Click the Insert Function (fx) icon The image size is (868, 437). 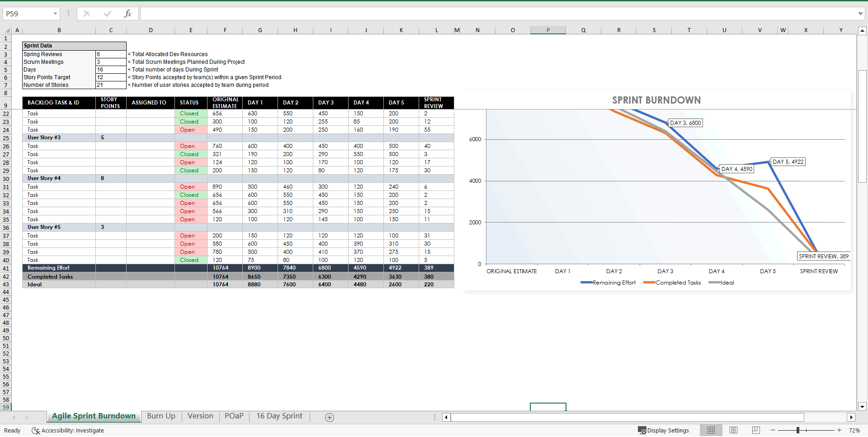tap(128, 14)
